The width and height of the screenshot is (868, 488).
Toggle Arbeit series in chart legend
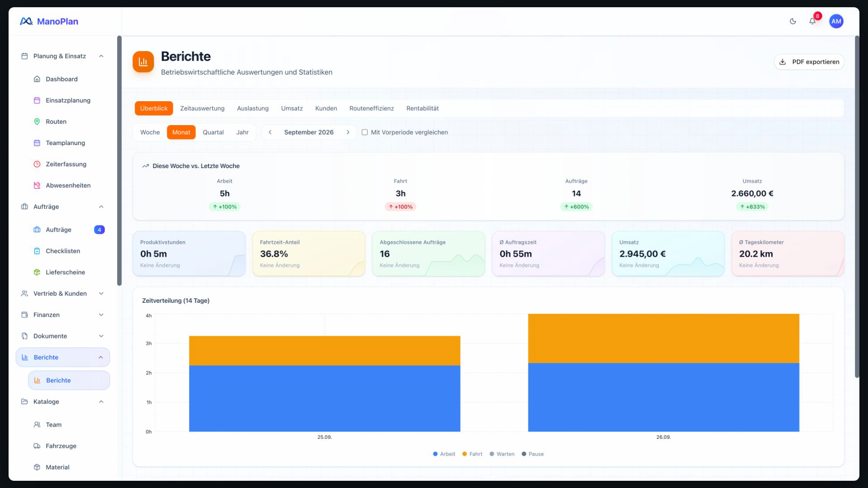coord(444,454)
